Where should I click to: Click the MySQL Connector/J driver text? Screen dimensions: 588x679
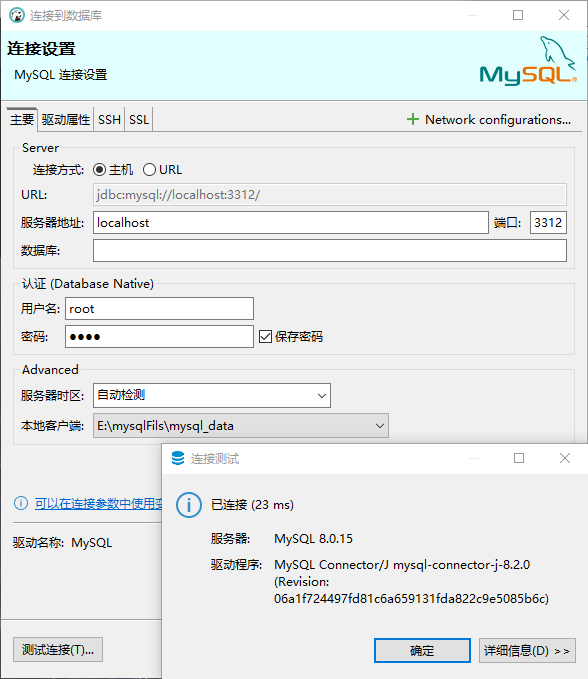(402, 565)
